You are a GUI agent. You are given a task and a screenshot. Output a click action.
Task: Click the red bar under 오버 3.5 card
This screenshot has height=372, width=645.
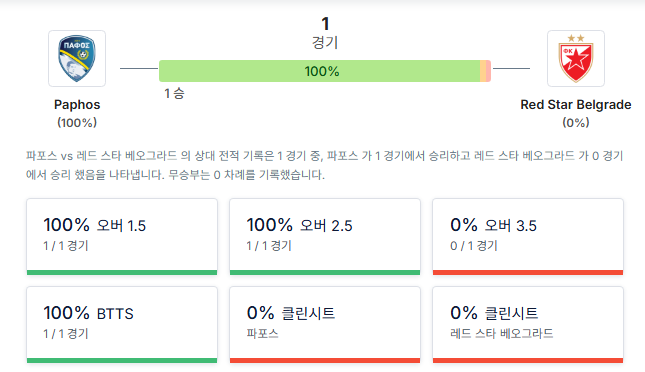pos(528,272)
